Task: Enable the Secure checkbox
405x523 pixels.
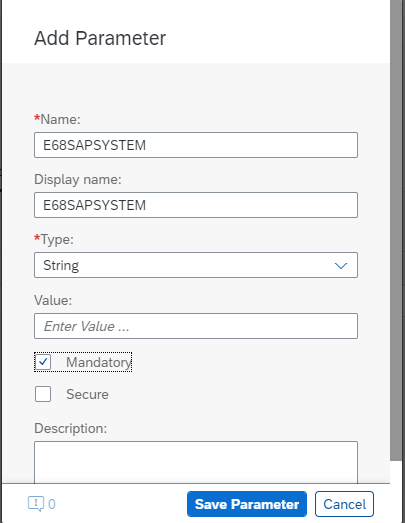Action: 43,394
